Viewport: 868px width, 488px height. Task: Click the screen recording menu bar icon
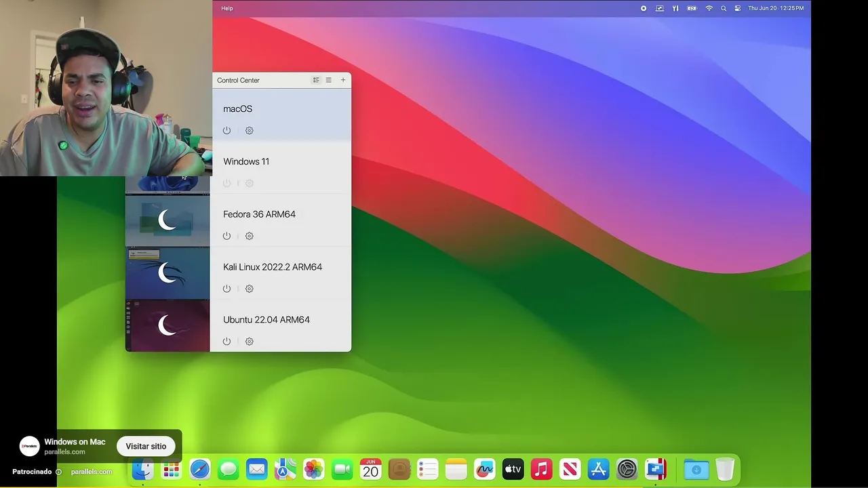coord(644,8)
